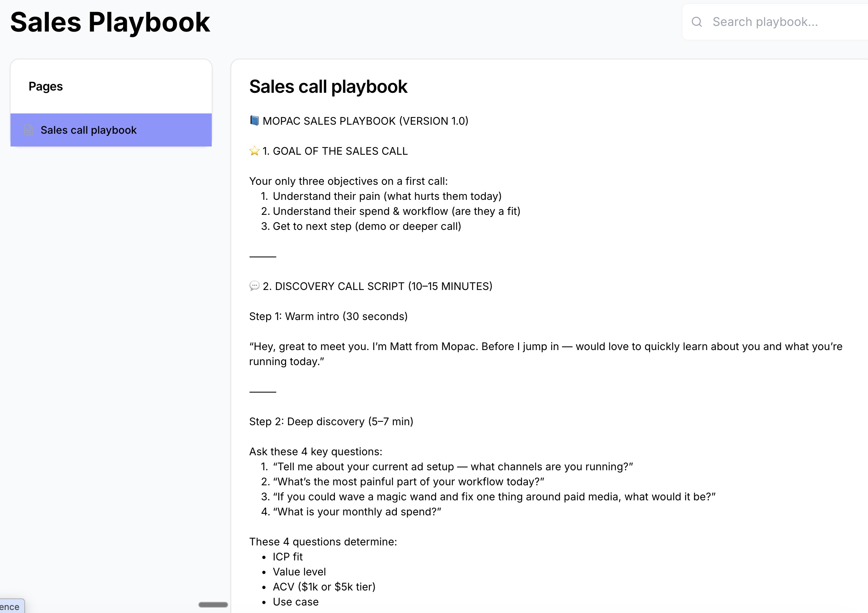868x613 pixels.
Task: Click the partially visible 'ence' tab at bottom-left
Action: click(x=11, y=607)
